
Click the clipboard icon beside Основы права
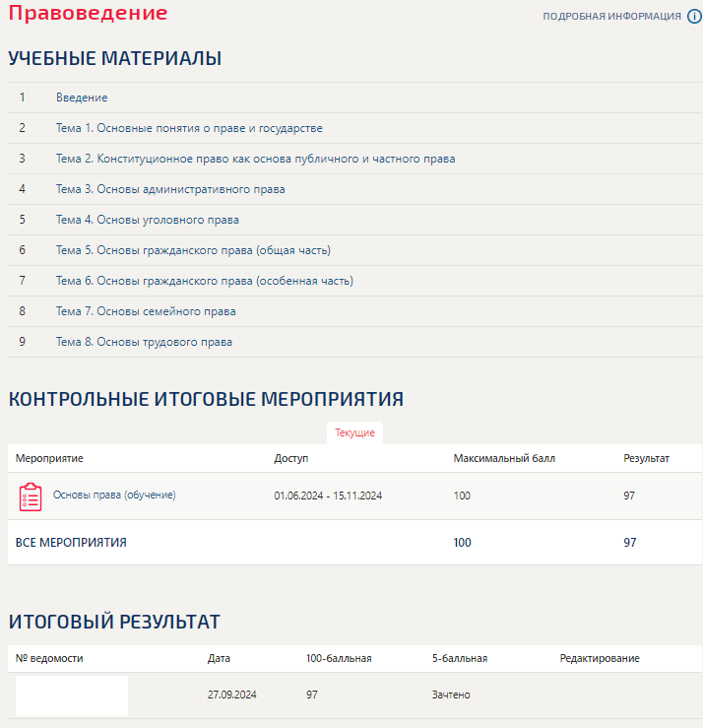tap(31, 496)
